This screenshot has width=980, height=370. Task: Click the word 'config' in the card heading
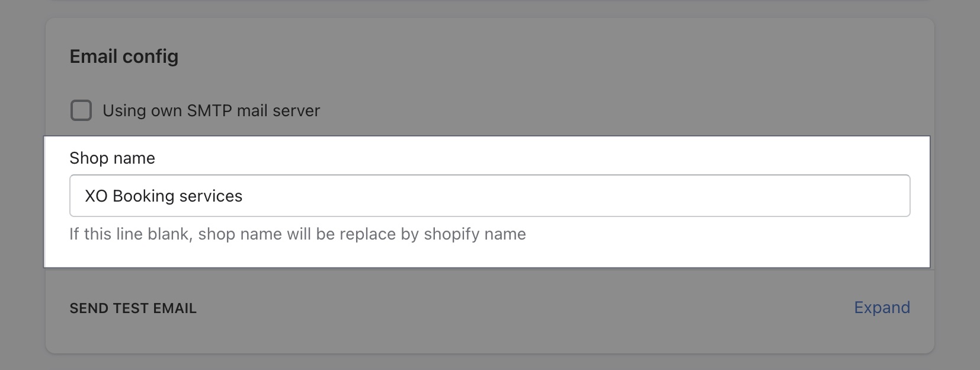point(150,56)
